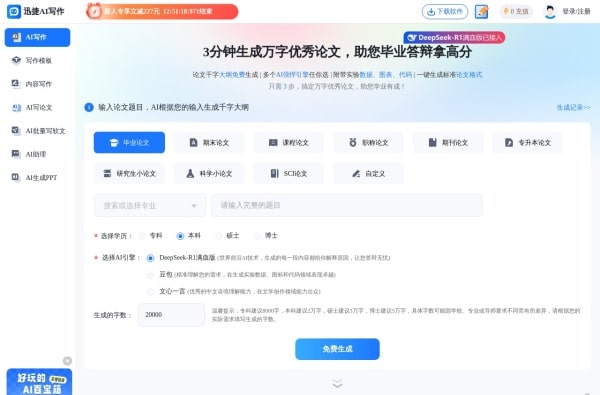600x395 pixels.
Task: Click the notepad pencil icon in header
Action: [x=481, y=11]
